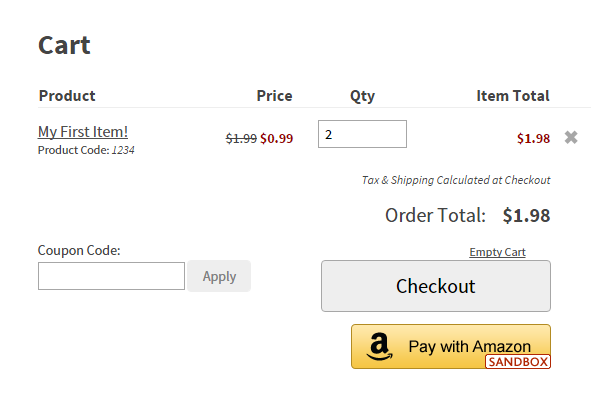This screenshot has height=400, width=610.
Task: Open the My First Item! product link
Action: (x=83, y=131)
